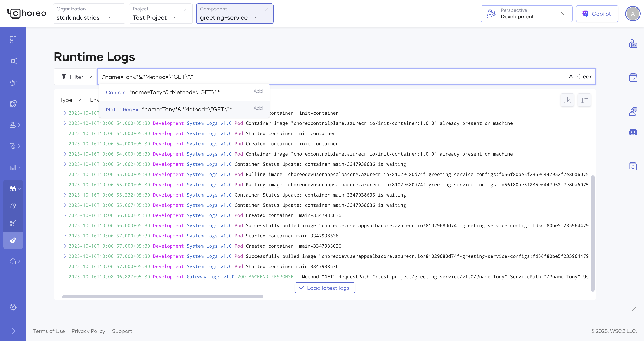Add the Match RegEx filter

[x=258, y=108]
